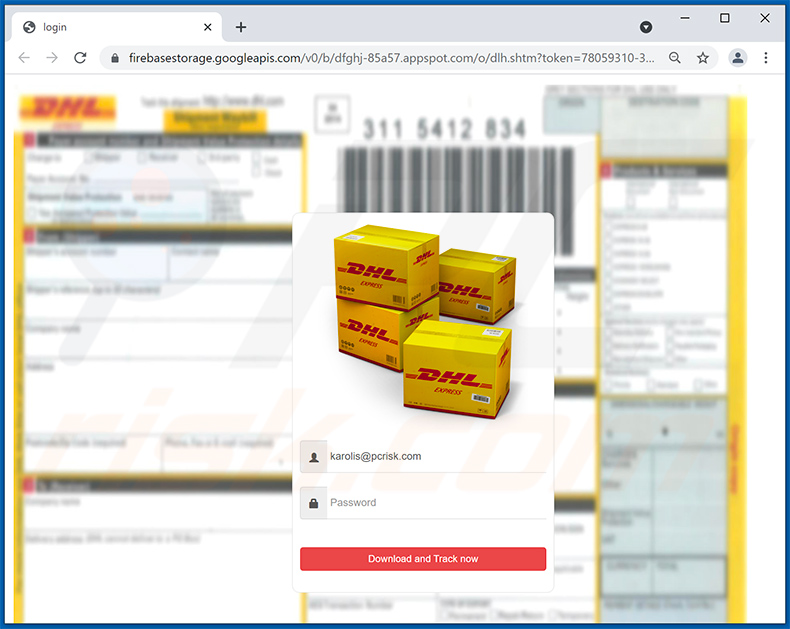Close the login tab
Viewport: 790px width, 629px height.
[x=208, y=27]
